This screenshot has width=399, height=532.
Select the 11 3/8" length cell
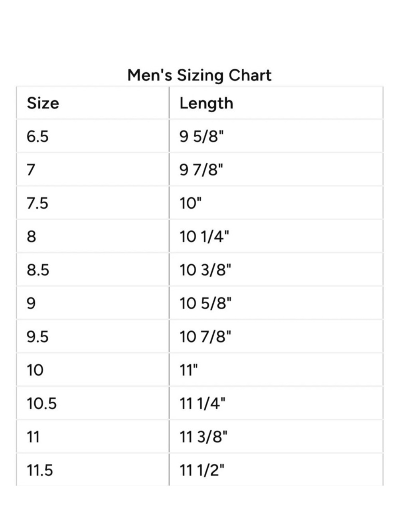(x=276, y=437)
